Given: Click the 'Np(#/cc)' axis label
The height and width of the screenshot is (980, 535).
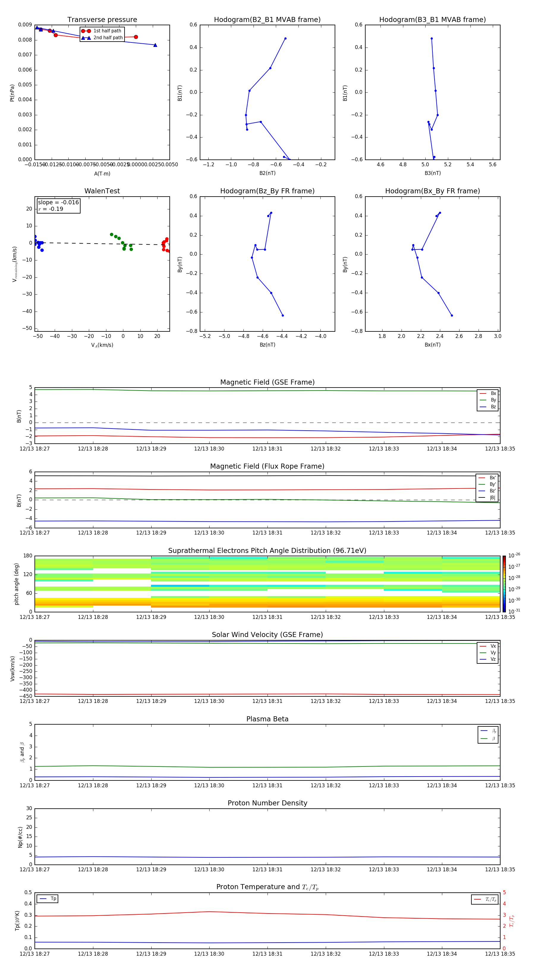Looking at the screenshot, I should click(20, 837).
